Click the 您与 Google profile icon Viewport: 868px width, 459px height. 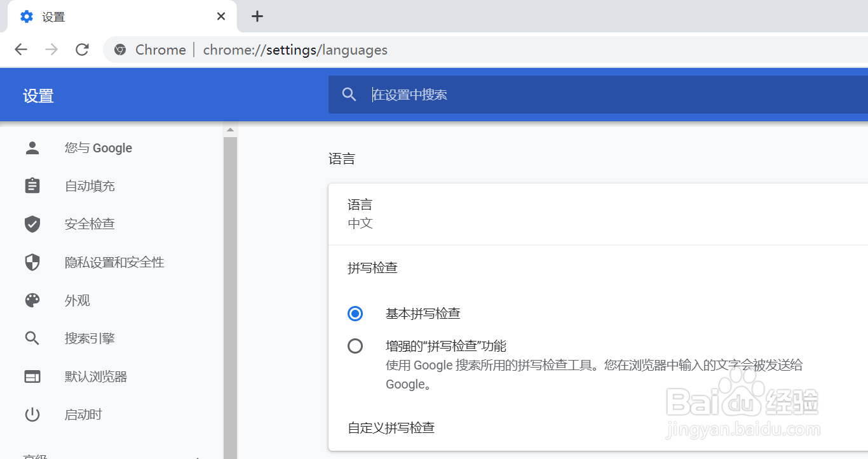click(32, 148)
